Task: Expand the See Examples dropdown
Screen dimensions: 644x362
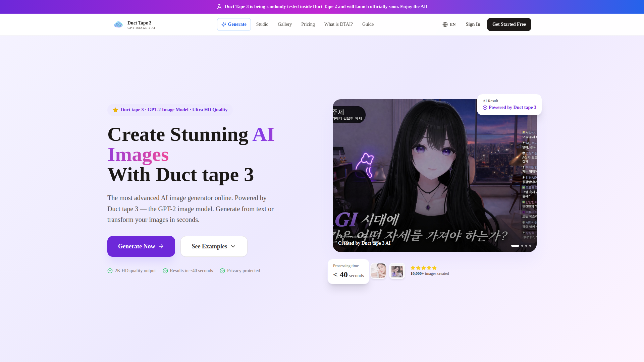Action: pyautogui.click(x=214, y=246)
